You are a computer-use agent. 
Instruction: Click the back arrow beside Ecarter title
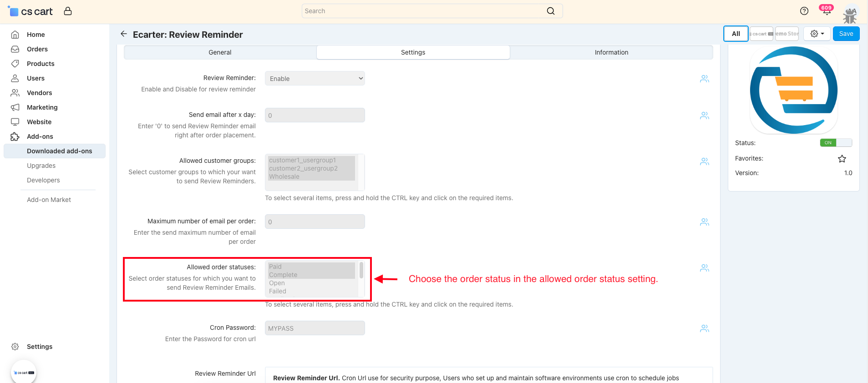pos(123,34)
